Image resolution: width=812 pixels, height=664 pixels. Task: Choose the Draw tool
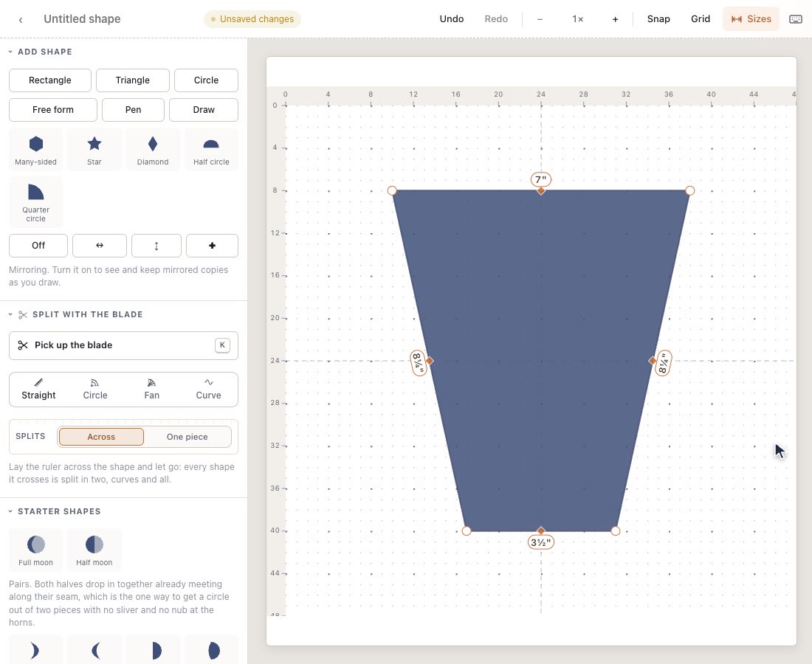pos(204,110)
